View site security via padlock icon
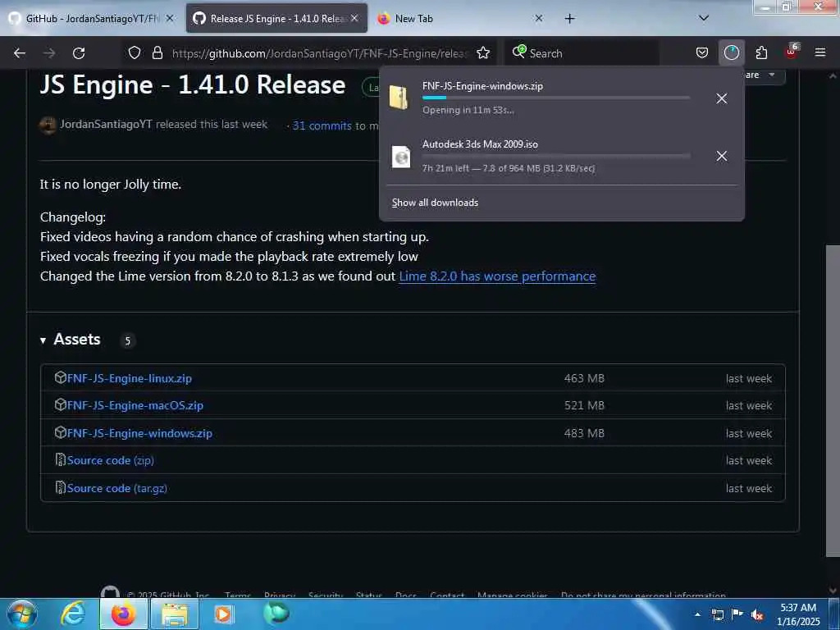This screenshot has height=630, width=840. click(157, 52)
